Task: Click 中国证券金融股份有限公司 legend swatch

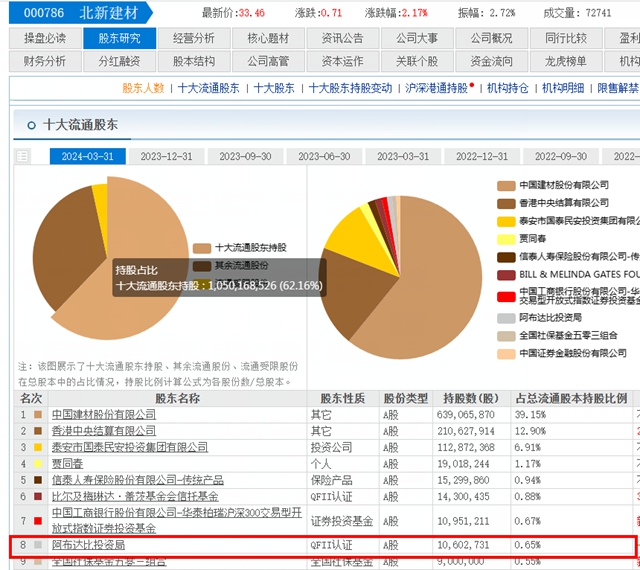Action: (506, 354)
